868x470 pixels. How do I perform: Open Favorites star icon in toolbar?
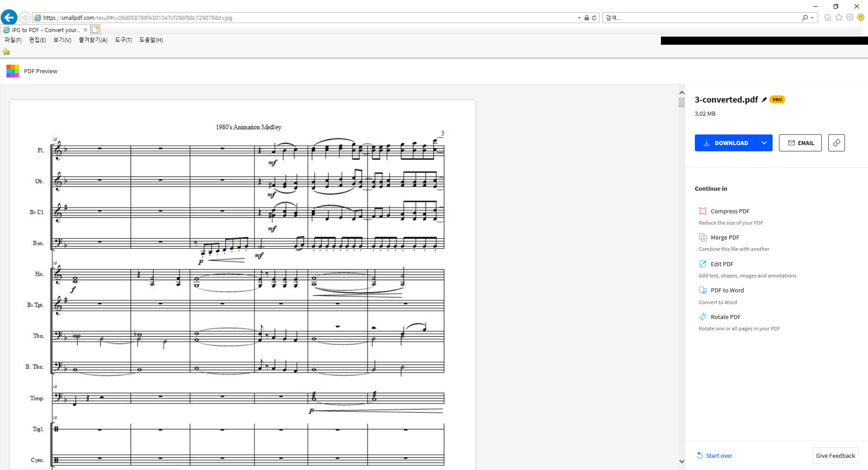point(839,17)
